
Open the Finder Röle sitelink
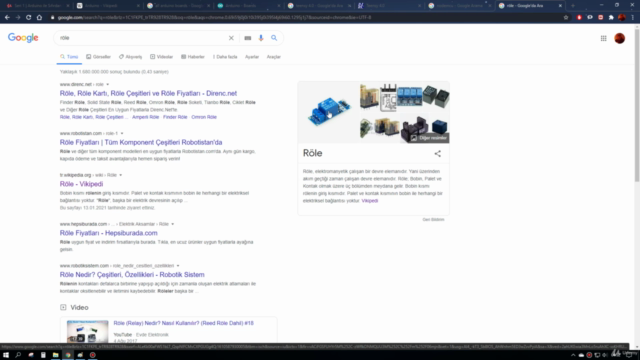pyautogui.click(x=175, y=117)
